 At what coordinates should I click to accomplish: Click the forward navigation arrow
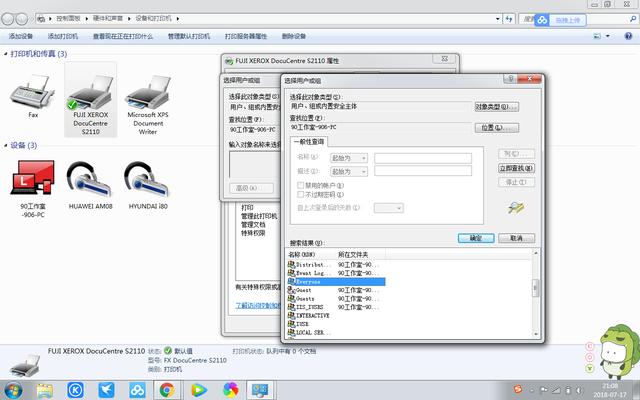pyautogui.click(x=22, y=19)
